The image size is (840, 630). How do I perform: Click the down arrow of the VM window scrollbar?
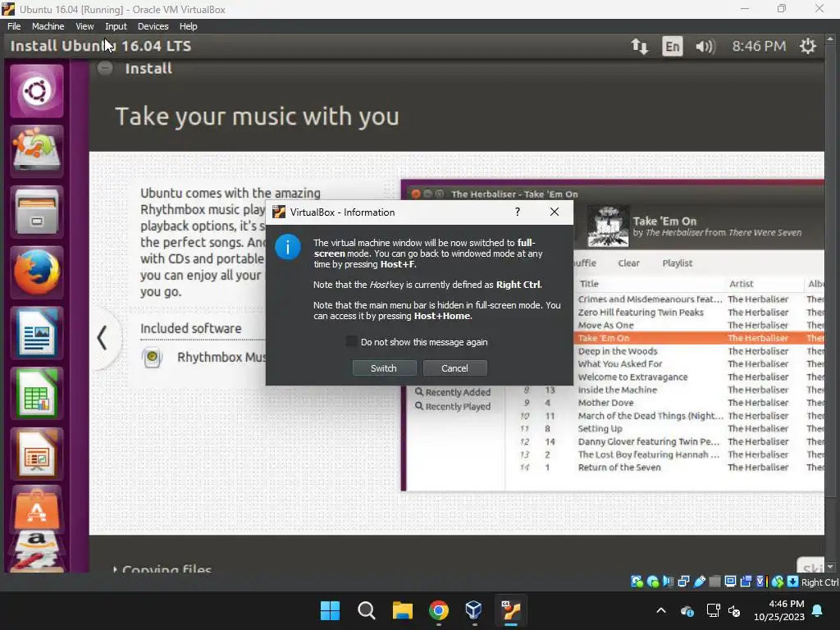830,568
